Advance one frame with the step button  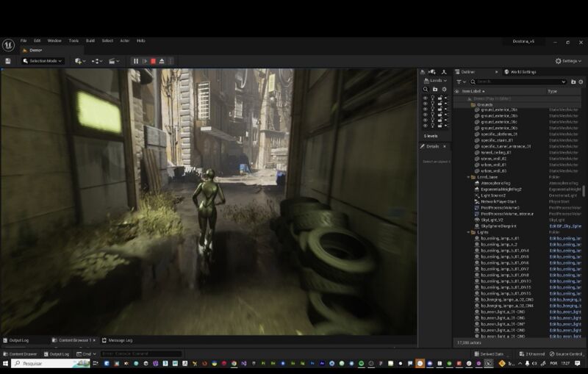click(x=144, y=61)
